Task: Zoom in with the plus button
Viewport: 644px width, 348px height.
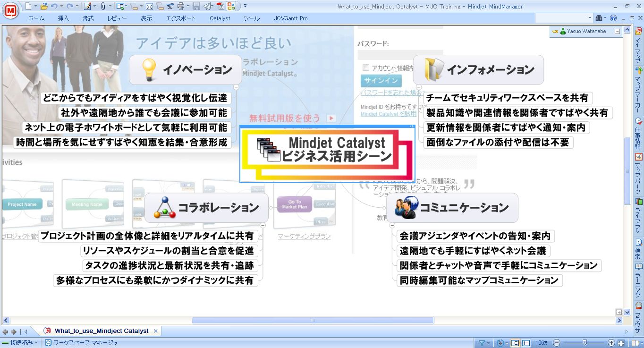Action: pos(611,343)
